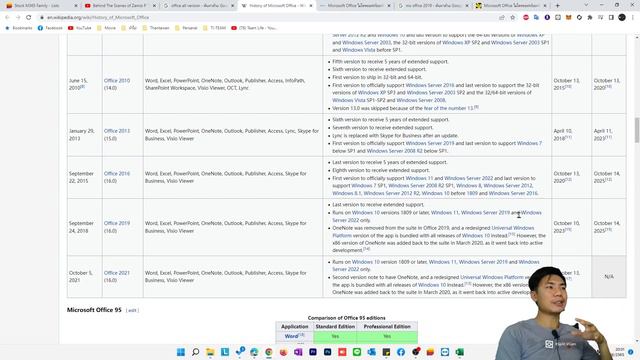Image resolution: width=640 pixels, height=360 pixels.
Task: Switch to the 'office all version' Google tab
Action: (198, 6)
